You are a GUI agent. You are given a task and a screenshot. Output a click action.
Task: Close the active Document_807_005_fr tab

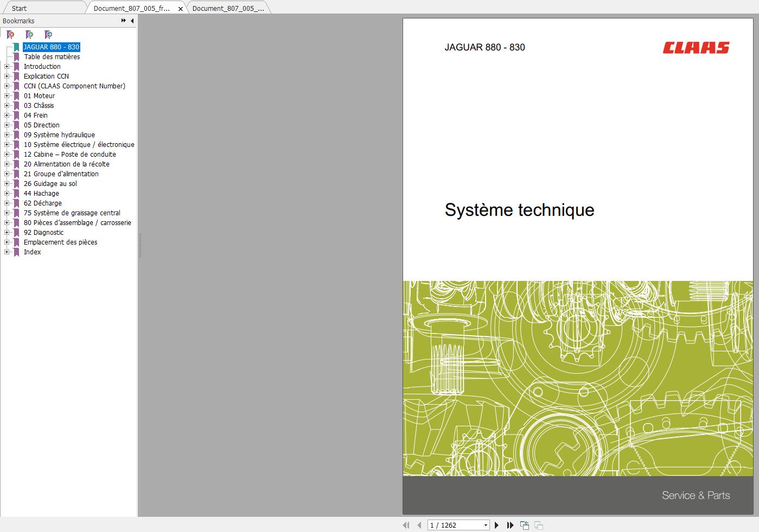(181, 9)
